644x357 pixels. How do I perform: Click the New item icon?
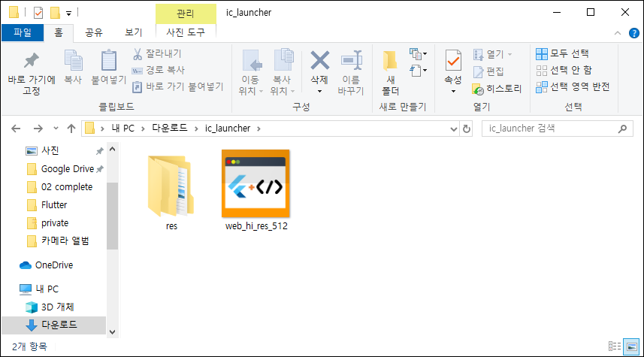tap(418, 54)
